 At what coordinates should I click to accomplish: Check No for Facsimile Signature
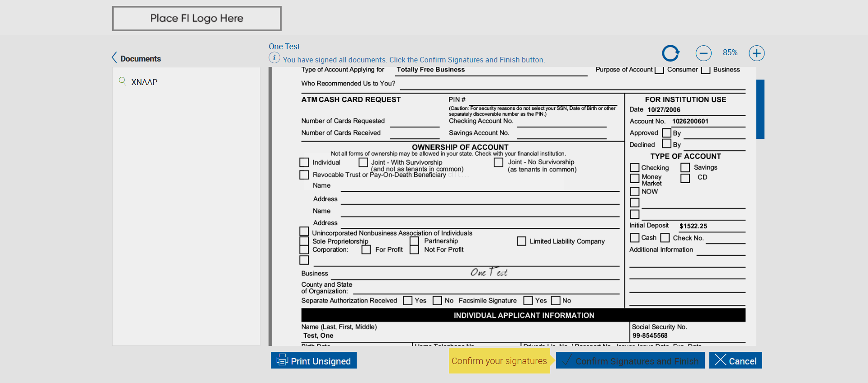pyautogui.click(x=556, y=301)
